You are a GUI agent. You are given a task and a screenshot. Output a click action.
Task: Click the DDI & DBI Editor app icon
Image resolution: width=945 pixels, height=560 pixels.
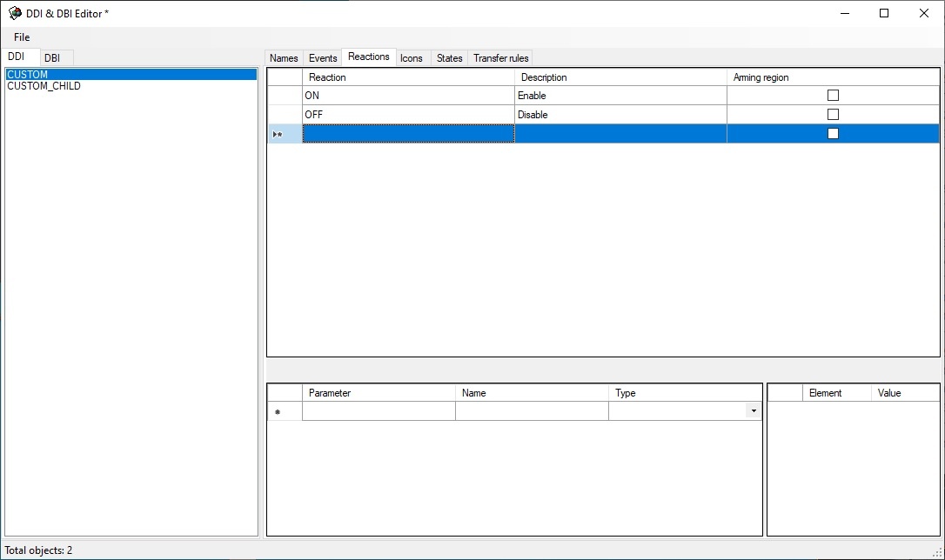[x=15, y=13]
